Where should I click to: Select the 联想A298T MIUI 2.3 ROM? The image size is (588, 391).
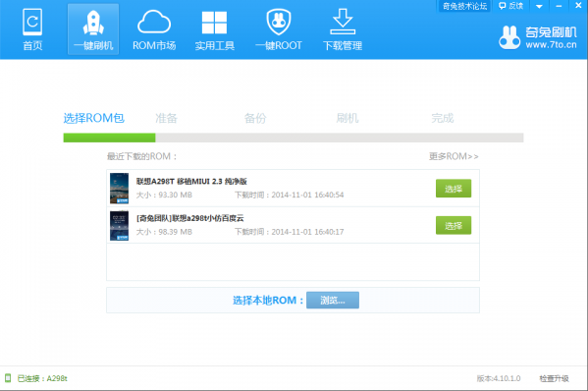point(454,189)
